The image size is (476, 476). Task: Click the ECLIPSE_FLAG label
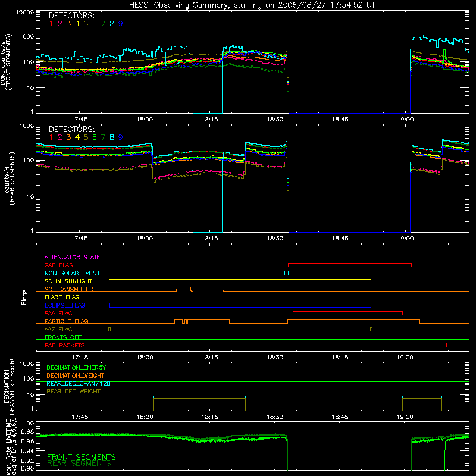65,305
